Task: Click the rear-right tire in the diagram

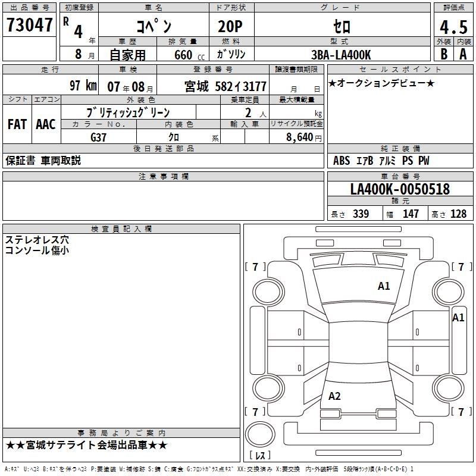Action: [448, 388]
